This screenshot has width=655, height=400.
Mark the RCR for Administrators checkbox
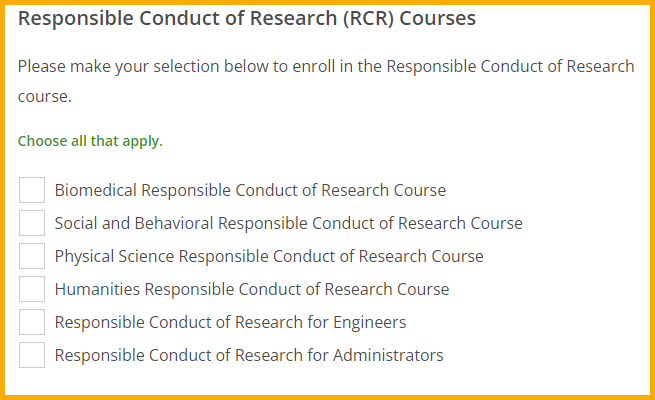[32, 355]
